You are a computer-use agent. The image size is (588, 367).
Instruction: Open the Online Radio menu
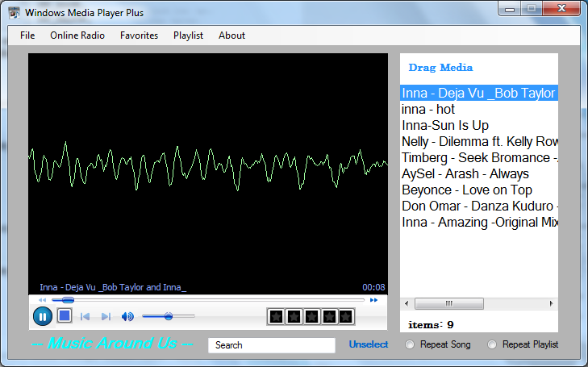click(x=77, y=35)
